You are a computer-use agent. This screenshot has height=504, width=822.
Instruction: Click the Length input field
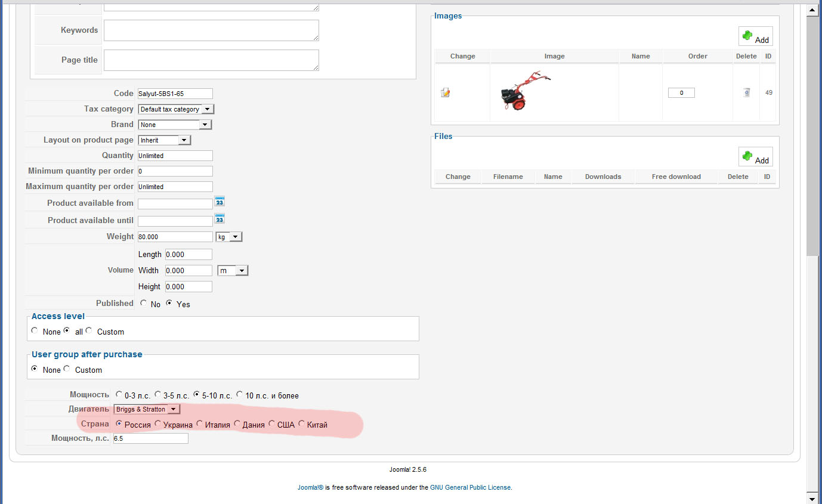click(188, 255)
